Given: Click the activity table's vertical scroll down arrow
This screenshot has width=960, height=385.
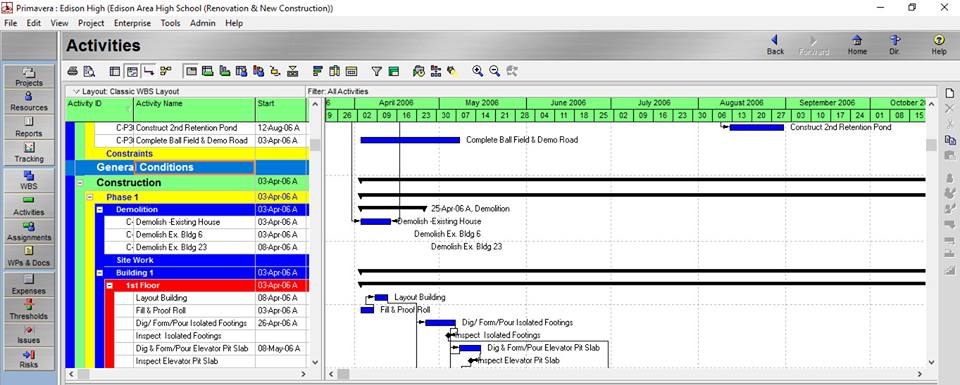Looking at the screenshot, I should point(315,362).
